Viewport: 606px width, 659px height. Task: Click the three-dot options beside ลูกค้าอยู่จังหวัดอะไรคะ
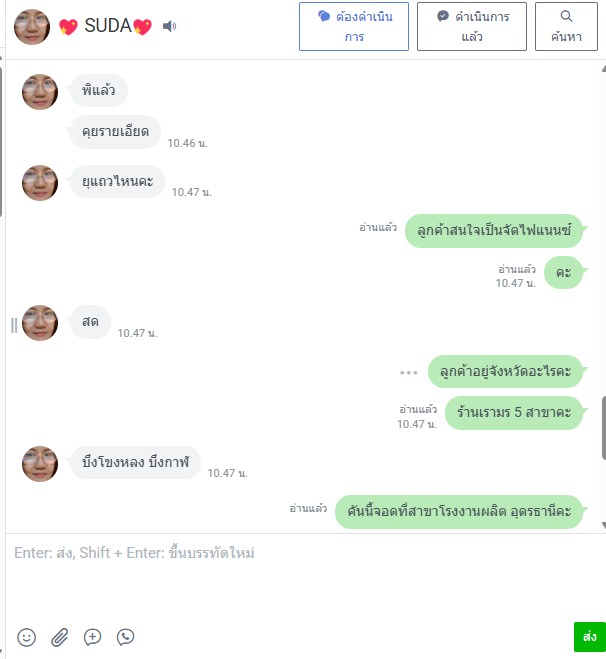pos(408,372)
